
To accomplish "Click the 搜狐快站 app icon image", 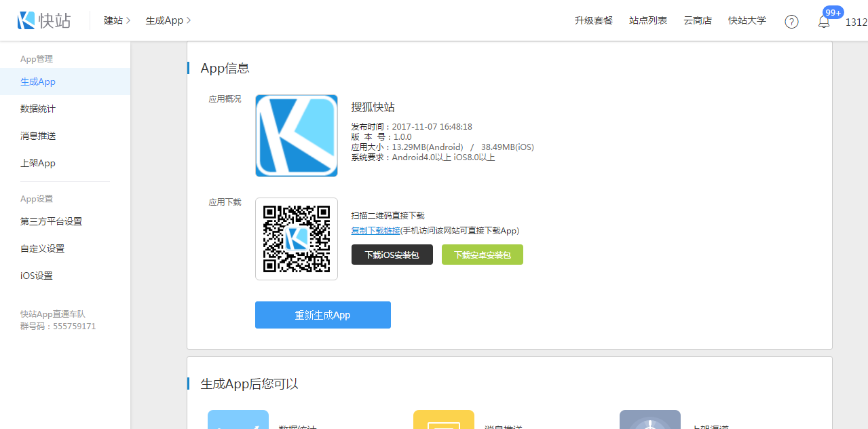I will point(297,136).
